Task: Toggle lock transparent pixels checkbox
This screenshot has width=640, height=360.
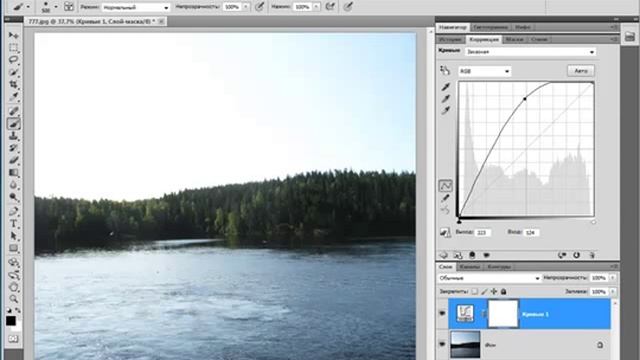Action: point(474,291)
